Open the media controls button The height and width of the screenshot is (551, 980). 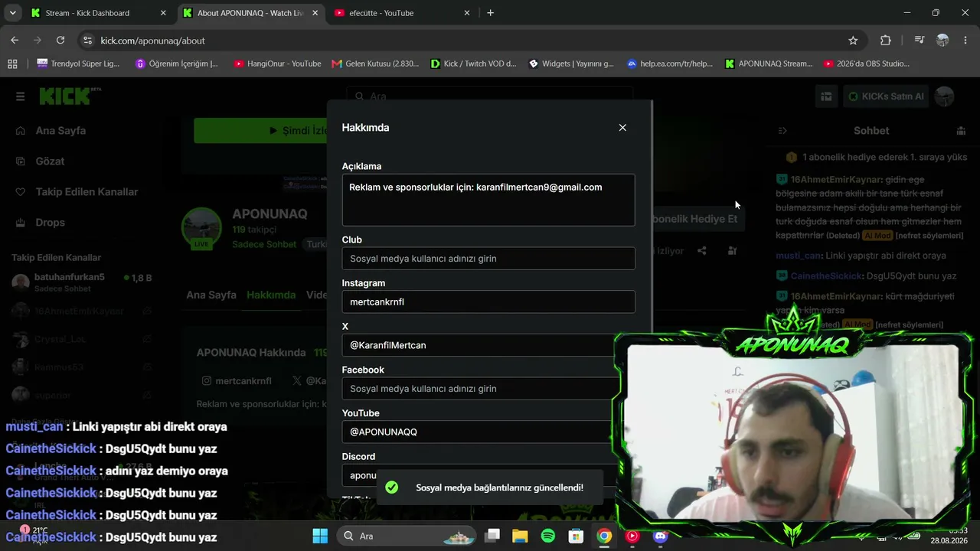pos(920,41)
